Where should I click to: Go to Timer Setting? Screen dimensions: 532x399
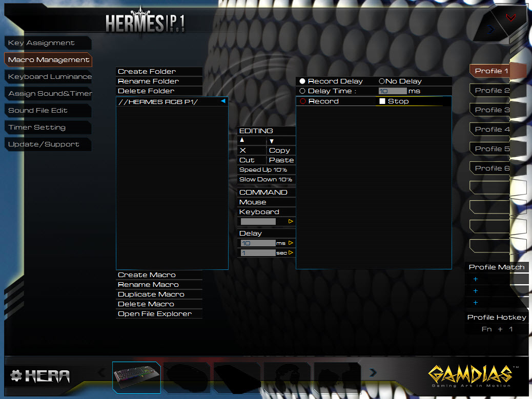click(48, 128)
